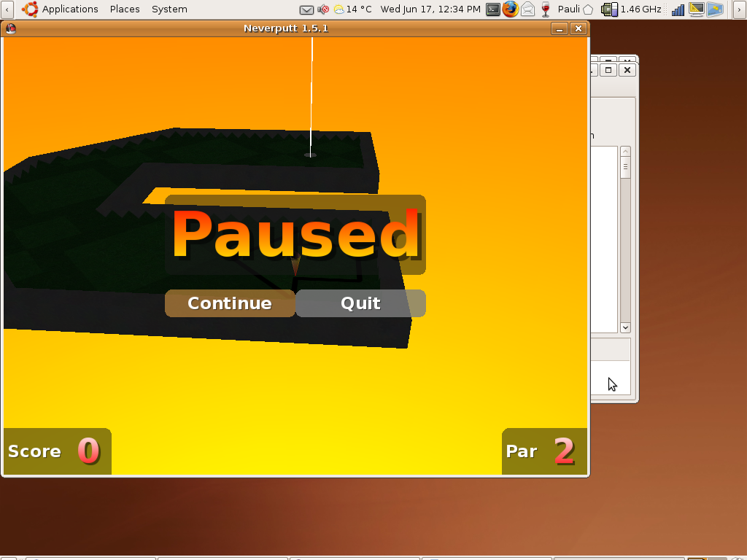Viewport: 747px width, 560px height.
Task: Open the Places menu
Action: pos(125,9)
